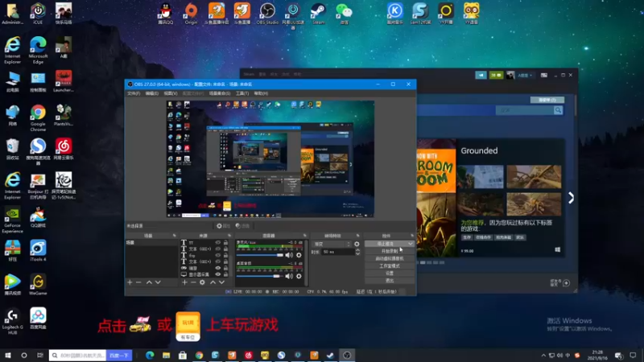Open OBS Help menu

[x=261, y=93]
